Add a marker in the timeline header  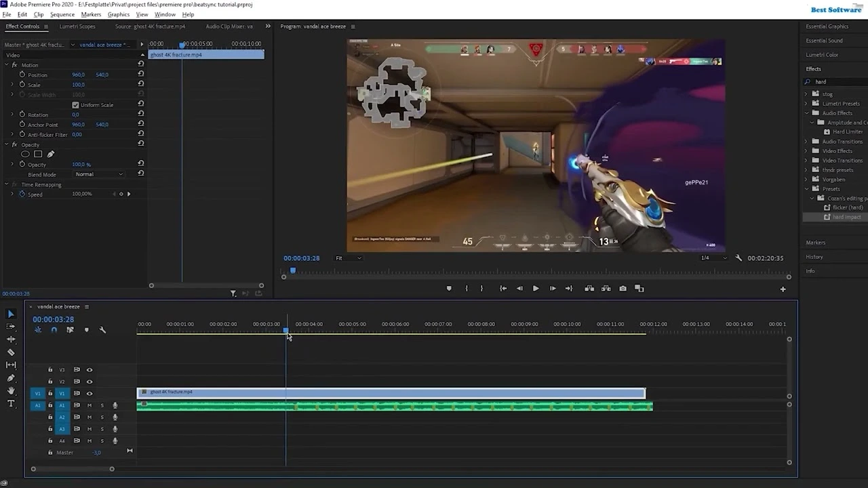86,330
